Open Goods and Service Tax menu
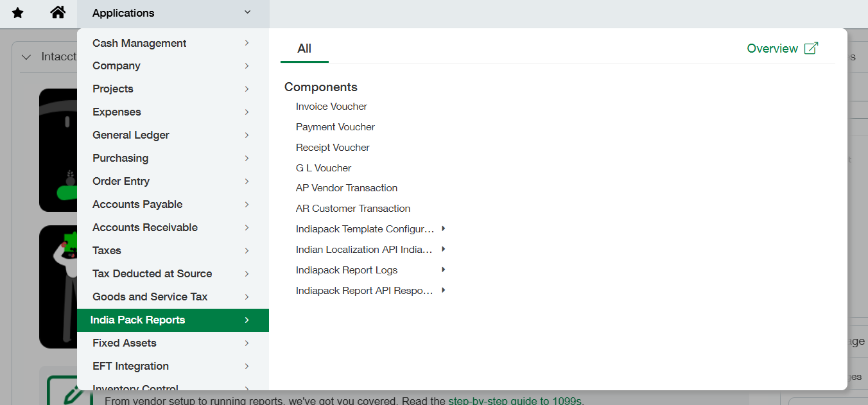This screenshot has height=405, width=868. pos(150,297)
